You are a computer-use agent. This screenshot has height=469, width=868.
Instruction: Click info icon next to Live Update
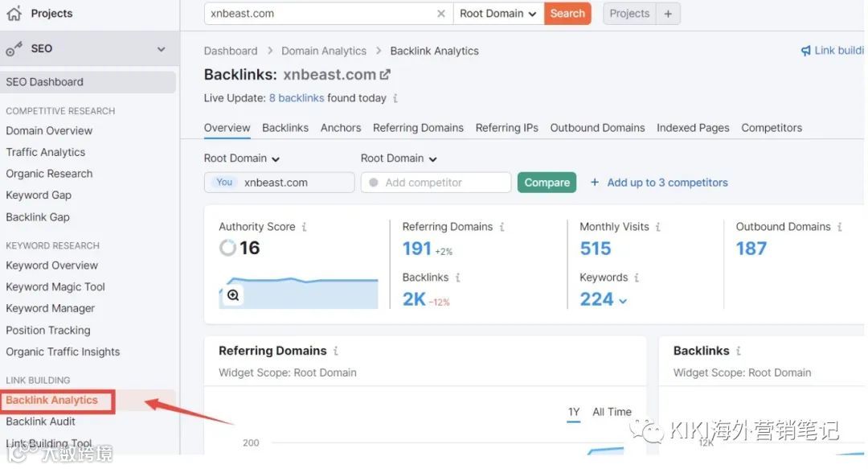tap(395, 98)
